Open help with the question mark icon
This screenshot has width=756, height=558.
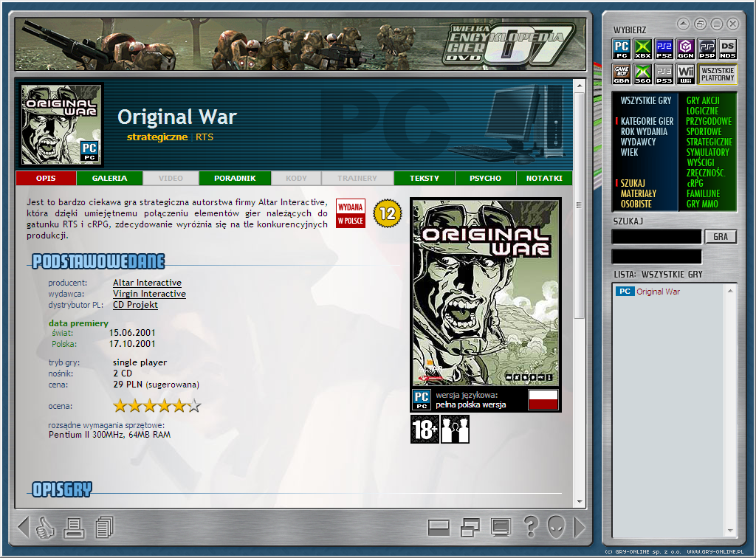(x=530, y=527)
